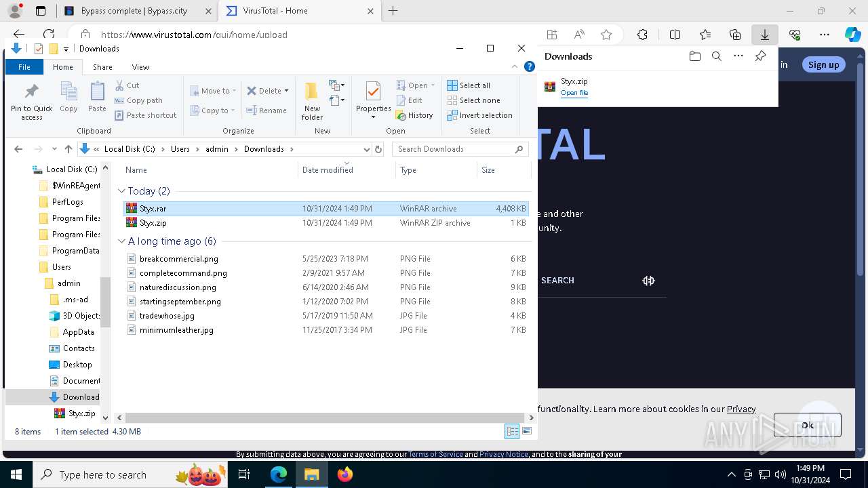Create a New folder
Viewport: 868px width, 488px height.
click(312, 102)
